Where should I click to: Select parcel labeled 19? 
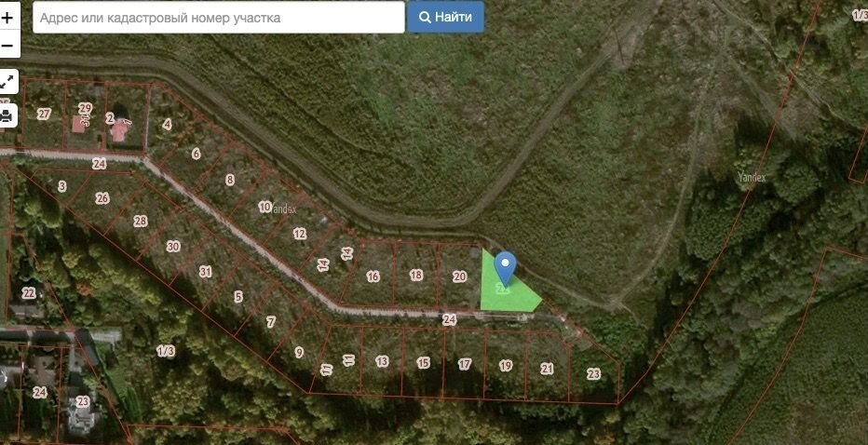[x=506, y=365]
